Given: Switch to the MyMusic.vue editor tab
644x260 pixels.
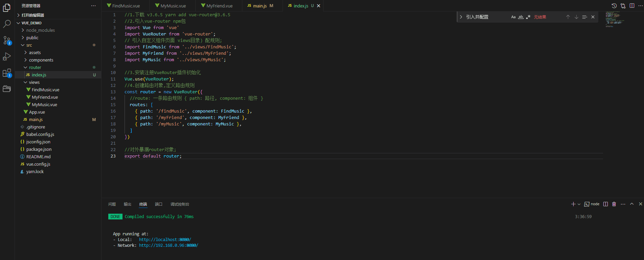Looking at the screenshot, I should (173, 6).
